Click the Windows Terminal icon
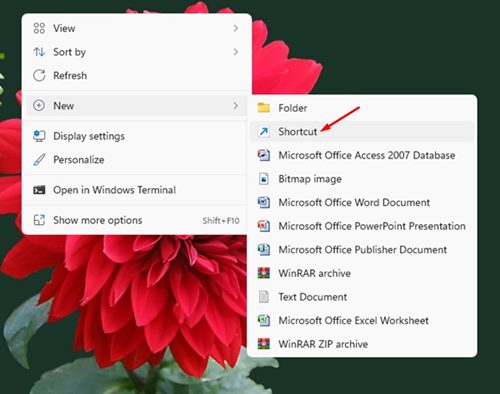 (39, 190)
